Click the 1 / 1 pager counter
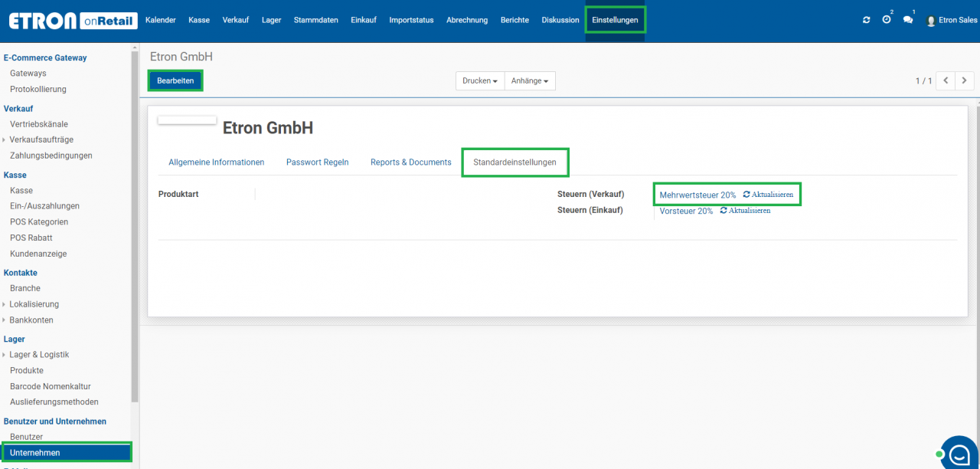The image size is (980, 469). coord(923,80)
